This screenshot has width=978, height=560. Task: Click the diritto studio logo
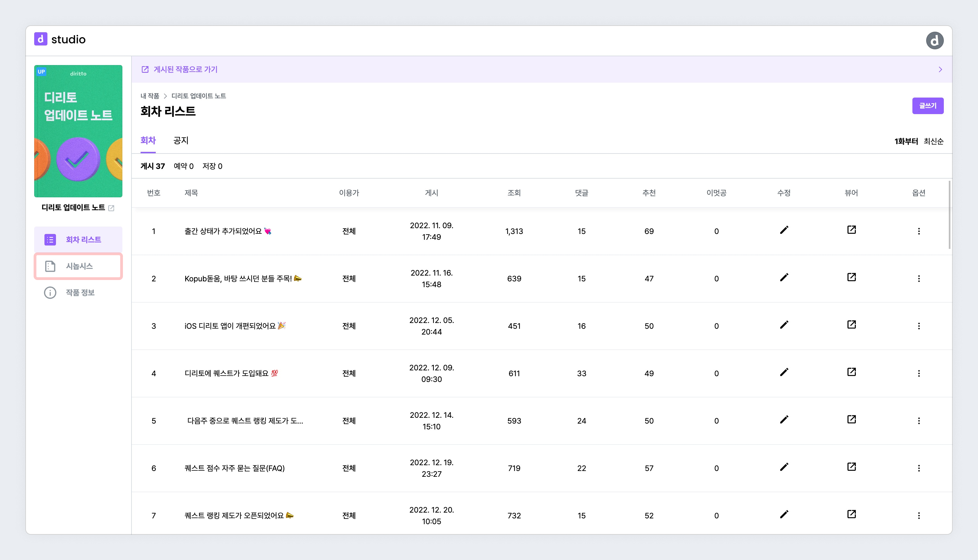[x=60, y=39]
